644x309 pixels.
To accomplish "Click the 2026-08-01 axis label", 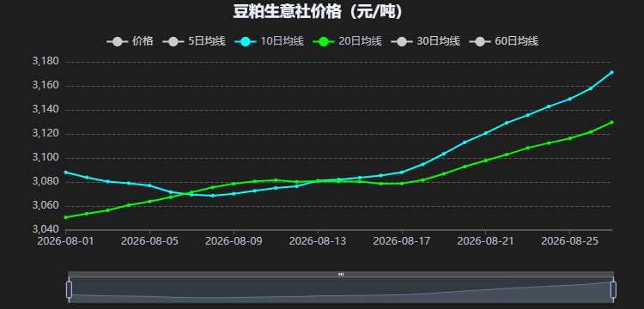I will (x=66, y=240).
